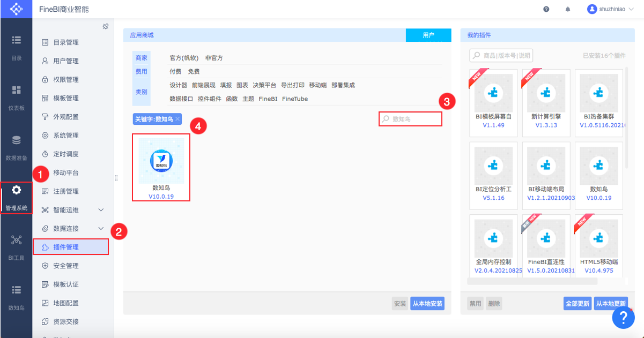Click the 删除 button
The width and height of the screenshot is (644, 338).
point(494,304)
